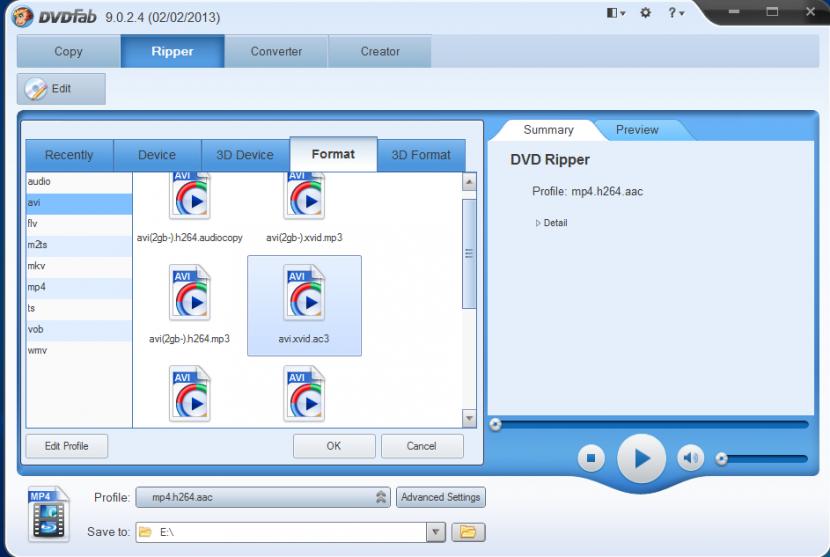Viewport: 830px width, 557px height.
Task: Open the settings gear icon
Action: pyautogui.click(x=645, y=13)
